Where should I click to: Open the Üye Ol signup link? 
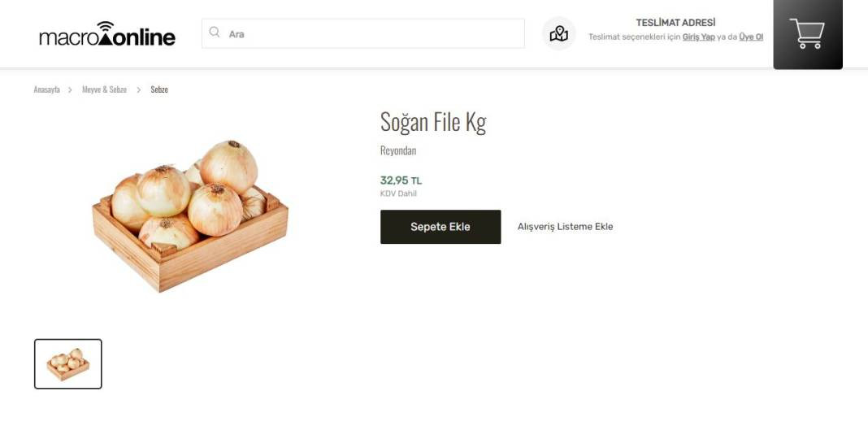click(x=751, y=37)
